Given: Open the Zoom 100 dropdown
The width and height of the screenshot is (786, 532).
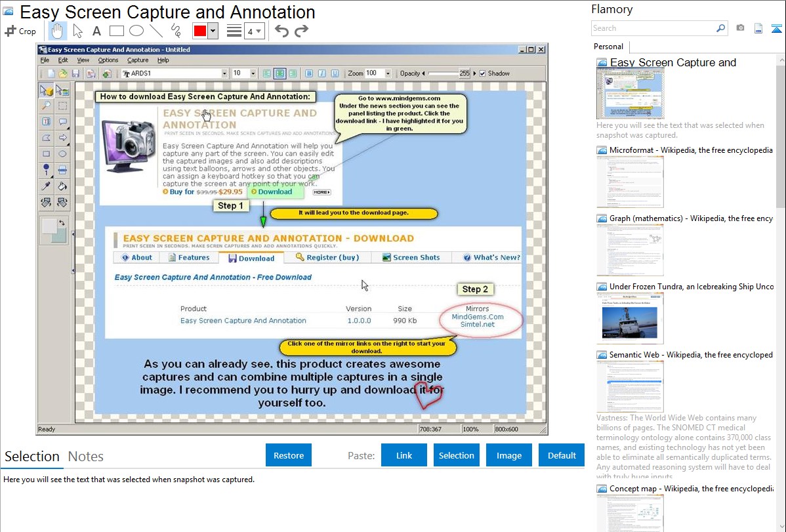Looking at the screenshot, I should click(x=388, y=73).
